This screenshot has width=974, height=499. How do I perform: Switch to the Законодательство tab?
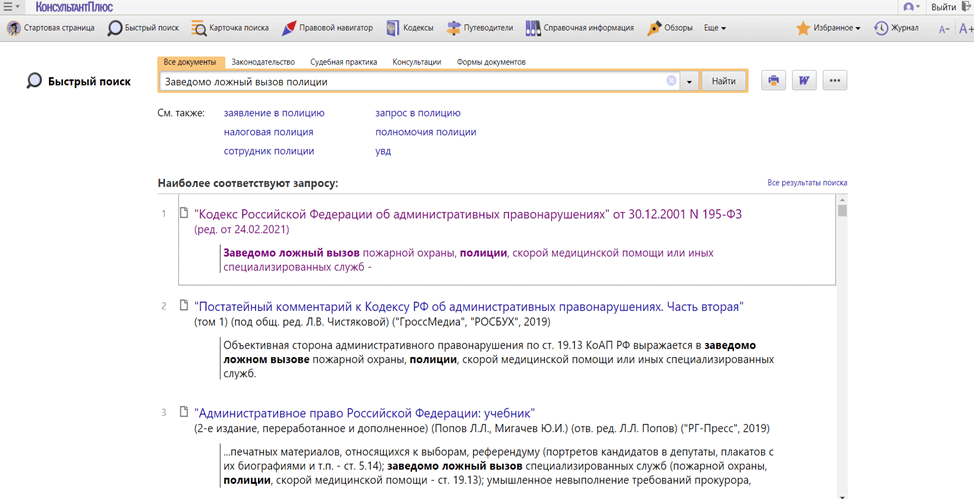pos(263,62)
